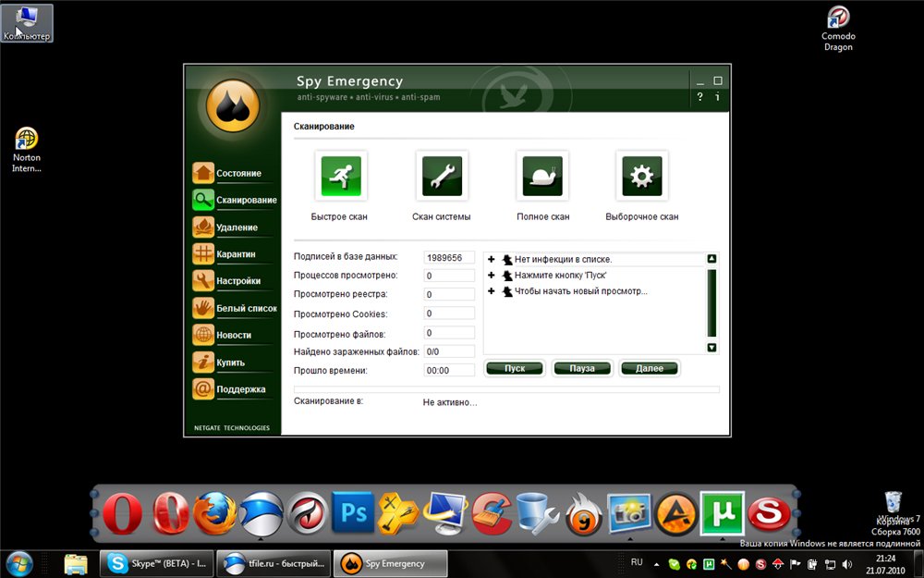Viewport: 924px width, 578px height.
Task: Open the yellow honeycomb tools dock icon
Action: coord(397,513)
